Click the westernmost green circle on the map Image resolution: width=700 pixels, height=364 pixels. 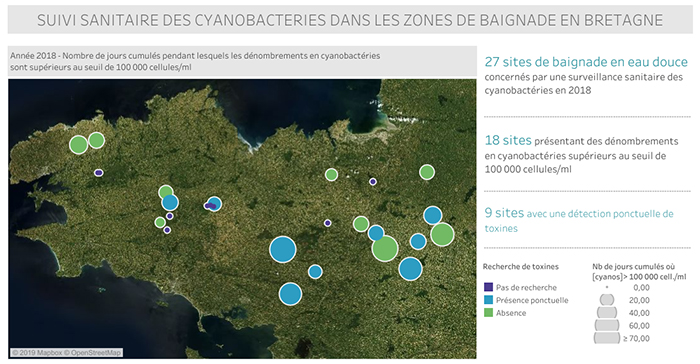click(x=79, y=145)
